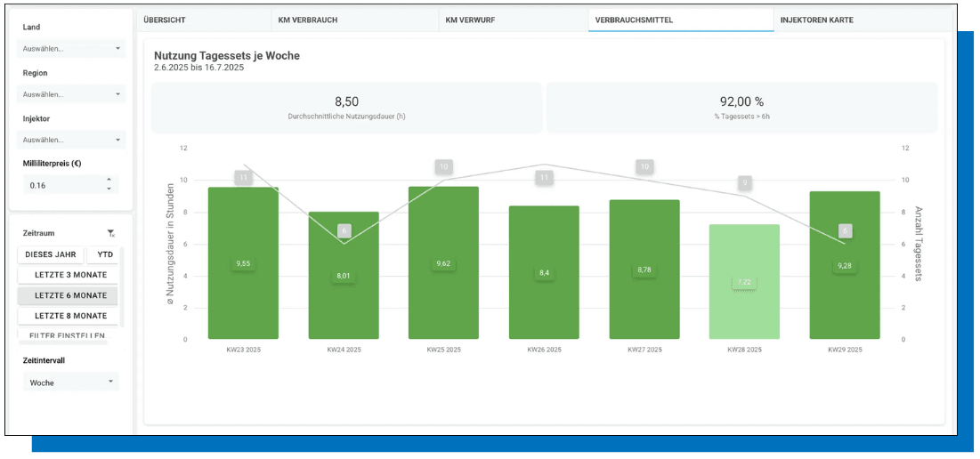Select the VERBRAUCHSMITTEL tab

tap(680, 20)
